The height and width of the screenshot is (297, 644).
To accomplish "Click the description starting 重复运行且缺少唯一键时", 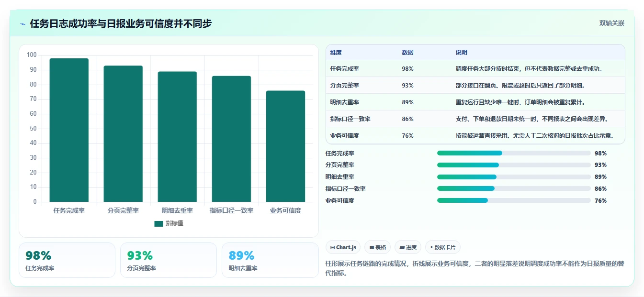I will 520,102.
